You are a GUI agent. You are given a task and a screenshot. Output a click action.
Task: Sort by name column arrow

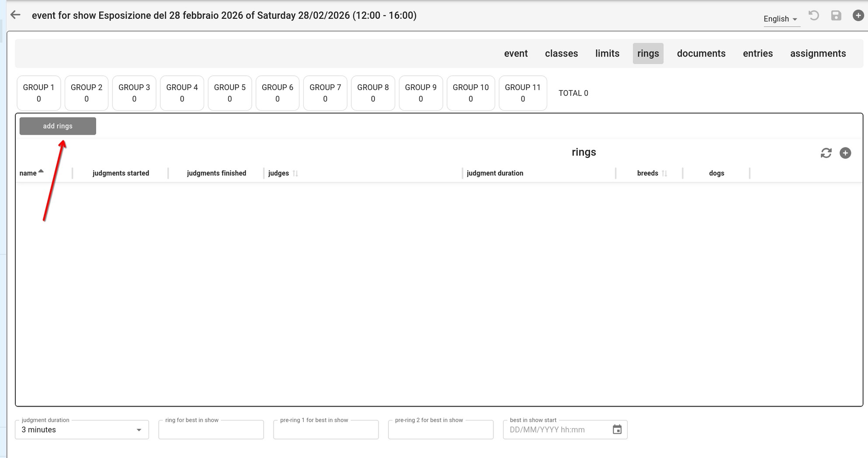pyautogui.click(x=41, y=171)
